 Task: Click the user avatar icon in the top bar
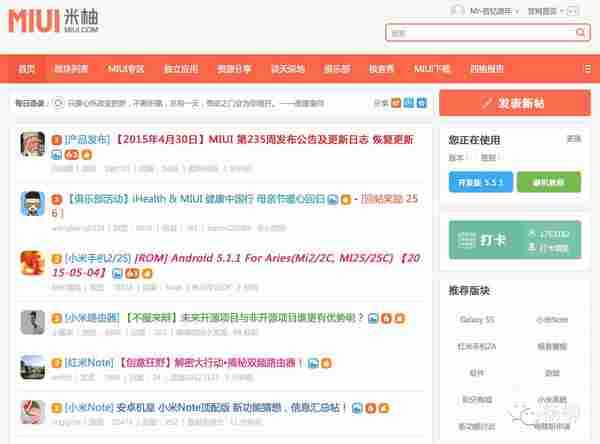tap(458, 10)
